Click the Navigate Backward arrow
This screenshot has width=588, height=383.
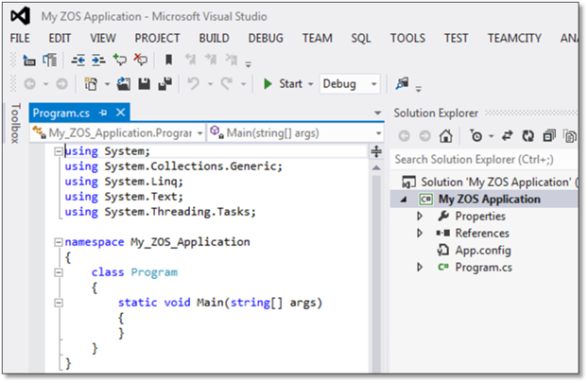click(x=29, y=84)
